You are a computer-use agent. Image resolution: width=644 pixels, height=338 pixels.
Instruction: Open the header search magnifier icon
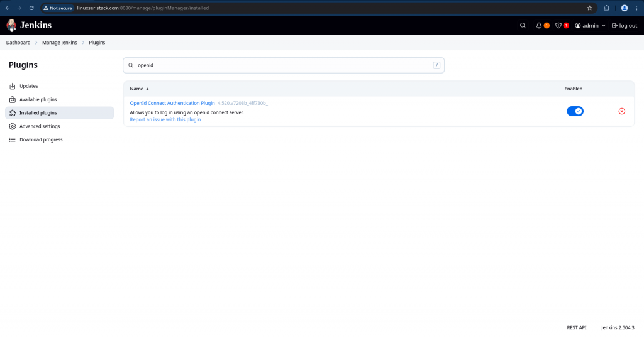[523, 25]
